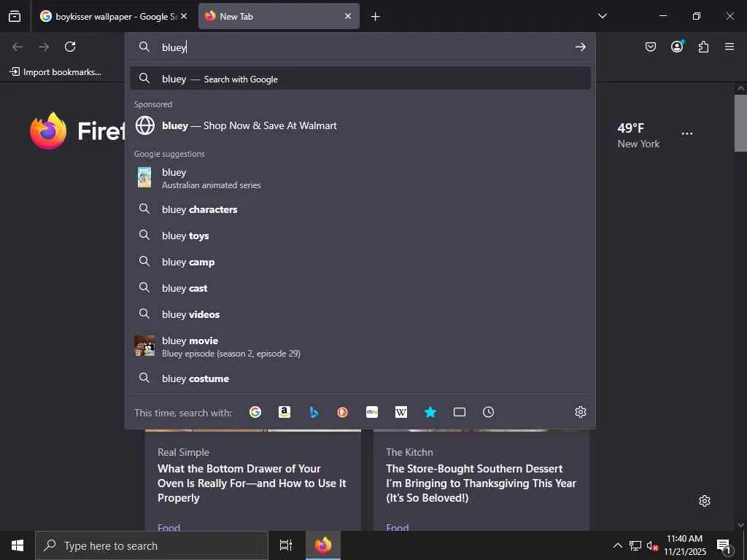747x560 pixels.
Task: Go forward to next page
Action: point(44,47)
